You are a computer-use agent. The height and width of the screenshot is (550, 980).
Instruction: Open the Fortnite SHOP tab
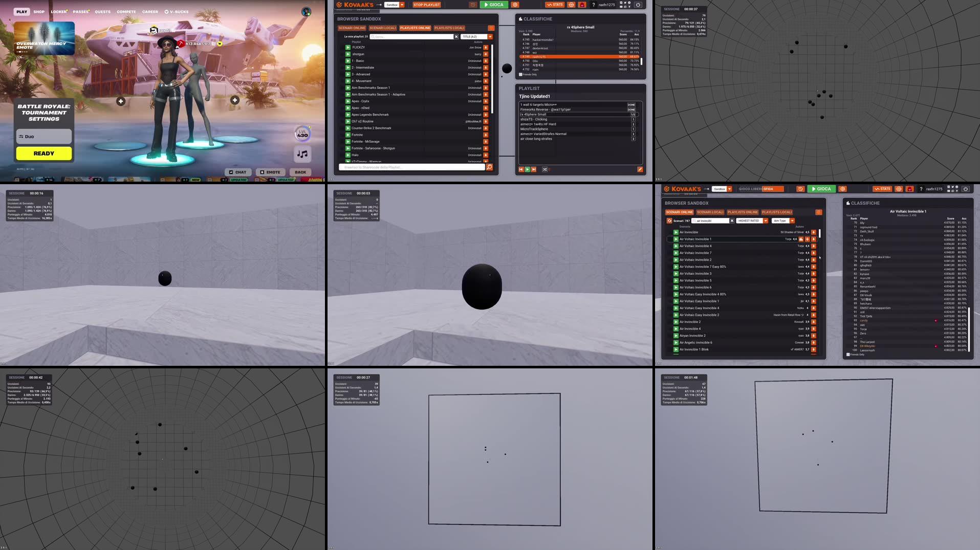(x=39, y=12)
